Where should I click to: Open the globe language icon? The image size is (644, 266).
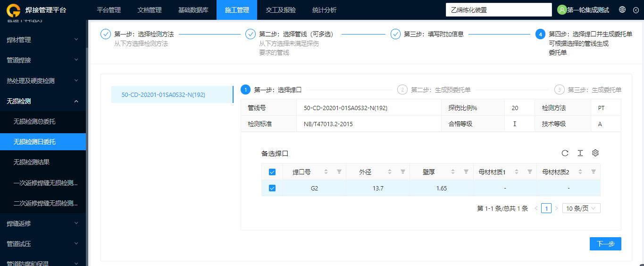click(622, 9)
